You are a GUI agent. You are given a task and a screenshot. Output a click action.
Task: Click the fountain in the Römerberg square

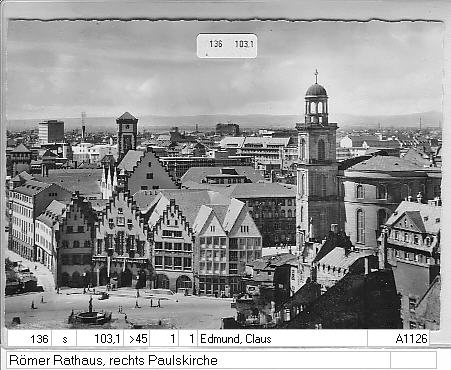(x=90, y=314)
